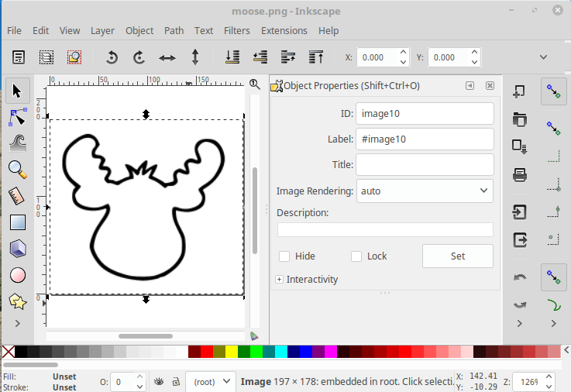The width and height of the screenshot is (571, 392).
Task: Click the Title input field
Action: pyautogui.click(x=425, y=164)
